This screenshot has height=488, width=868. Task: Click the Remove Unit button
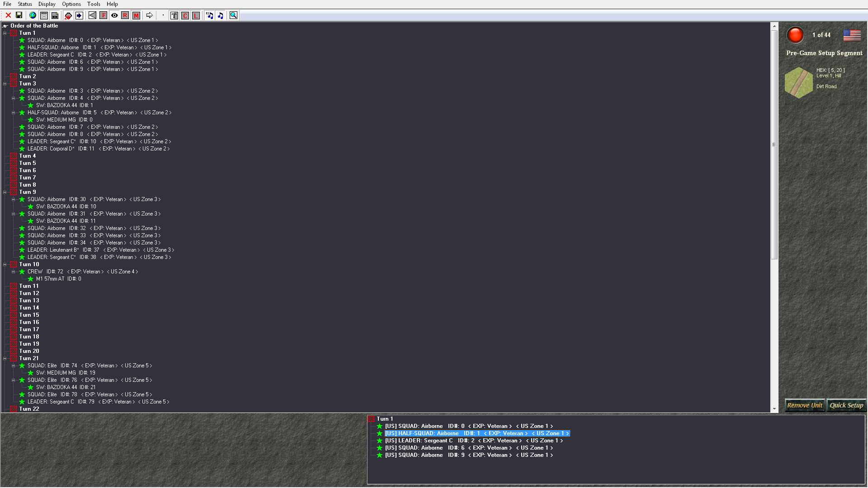pos(805,405)
